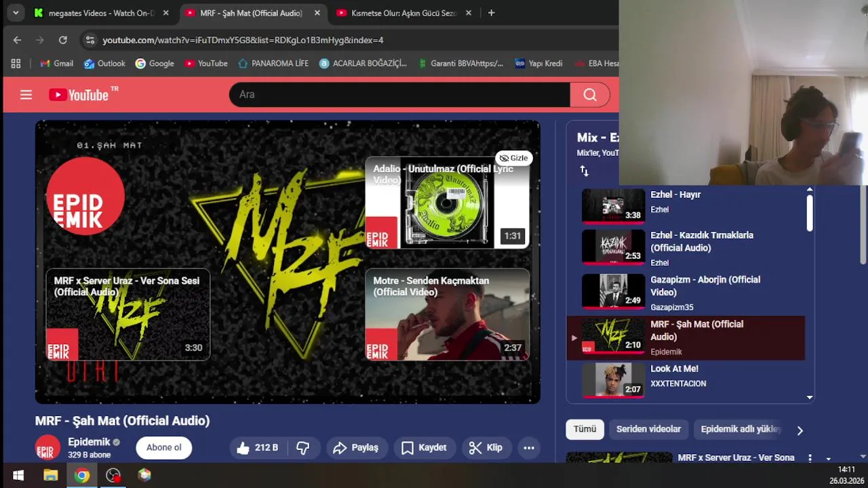This screenshot has height=488, width=868.
Task: Open File Explorer from taskbar
Action: pos(51,475)
